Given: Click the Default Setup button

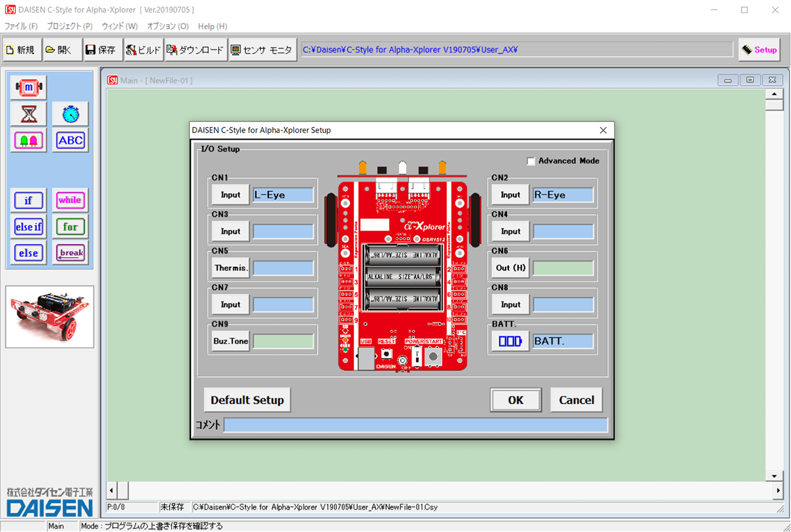Looking at the screenshot, I should coord(247,400).
